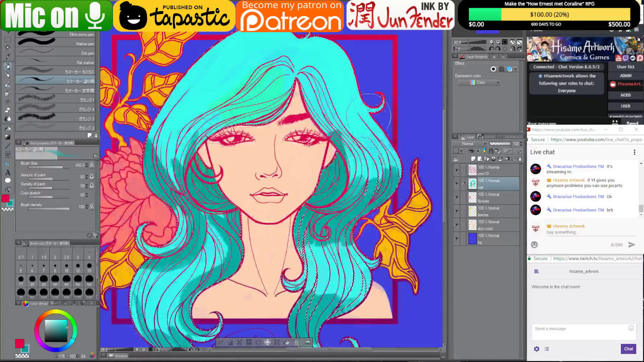Click the navigator zoom in magnifier

[498, 42]
